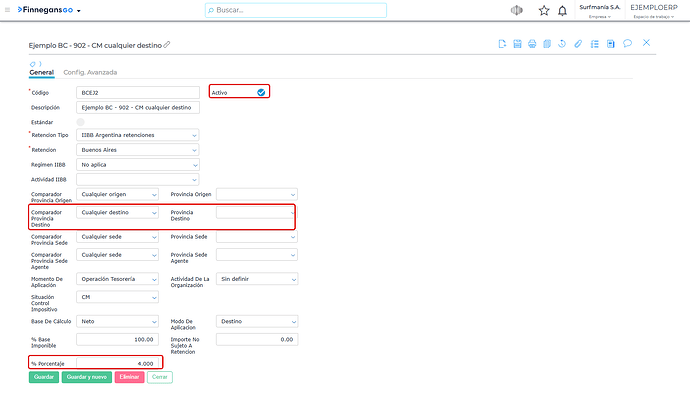Open the comments speech bubble icon
Screen dimensions: 690x402
click(x=628, y=43)
